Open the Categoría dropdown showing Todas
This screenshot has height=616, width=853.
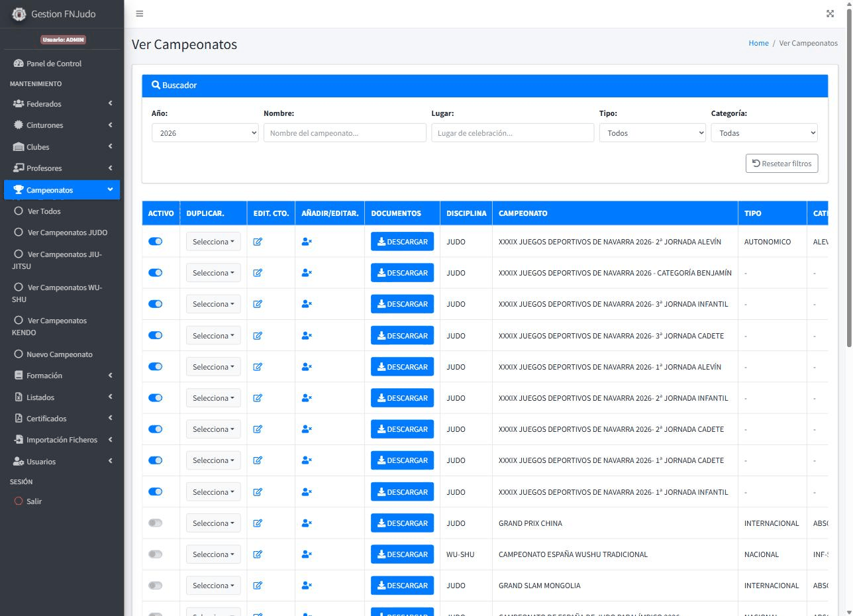(x=764, y=132)
